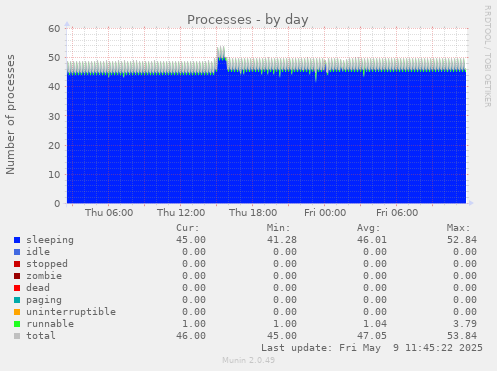Click sleeping average value 46.01
This screenshot has height=371, width=497.
tap(372, 240)
